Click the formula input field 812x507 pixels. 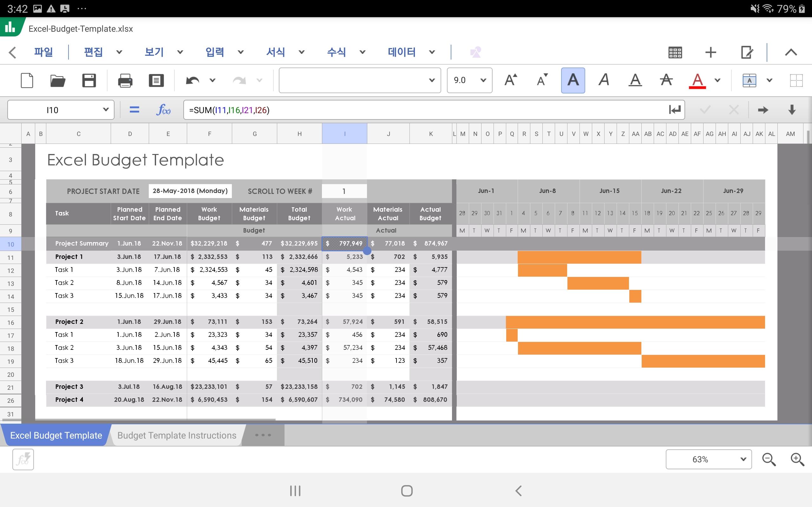click(x=426, y=110)
